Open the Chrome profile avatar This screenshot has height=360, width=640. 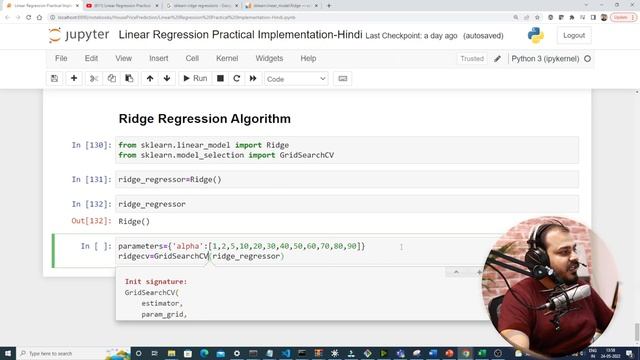[x=604, y=18]
